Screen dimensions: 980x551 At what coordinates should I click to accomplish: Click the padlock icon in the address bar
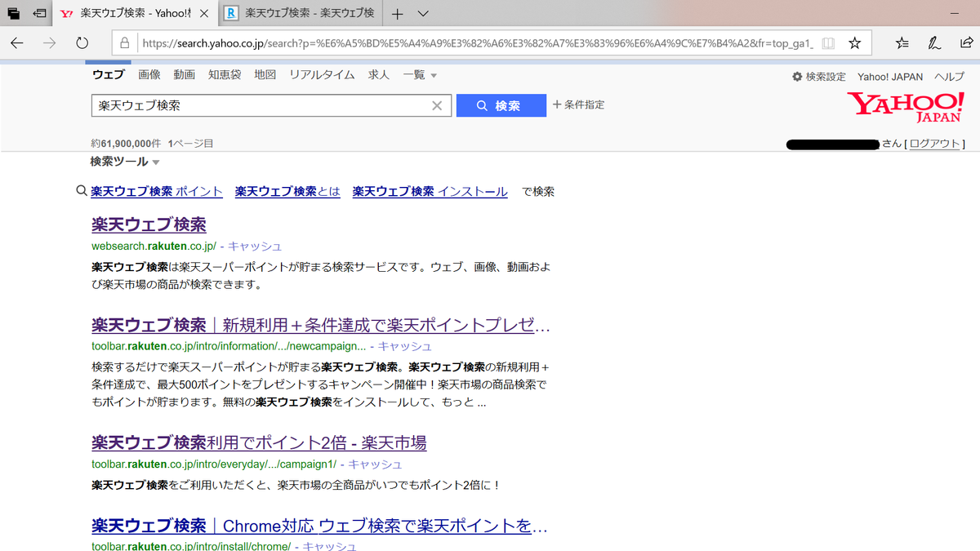(124, 42)
